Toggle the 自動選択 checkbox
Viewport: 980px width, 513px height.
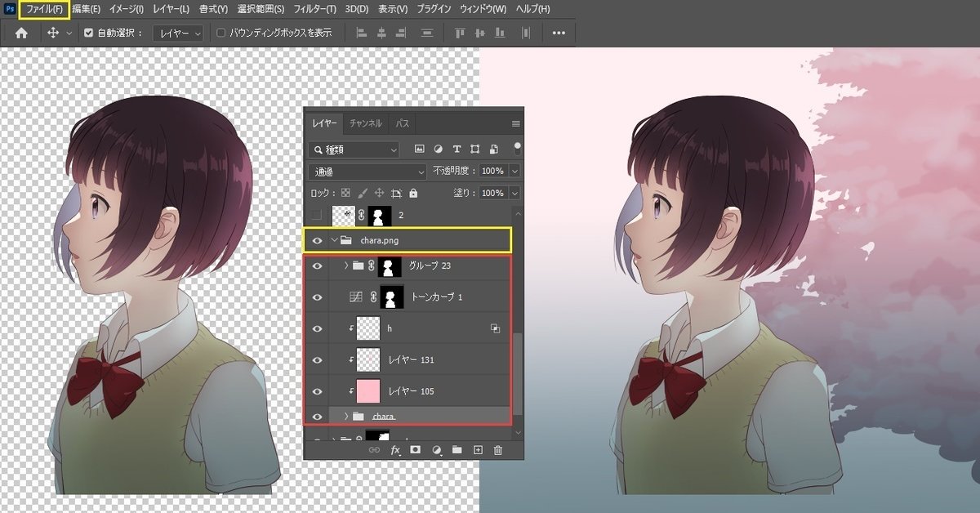tap(89, 33)
